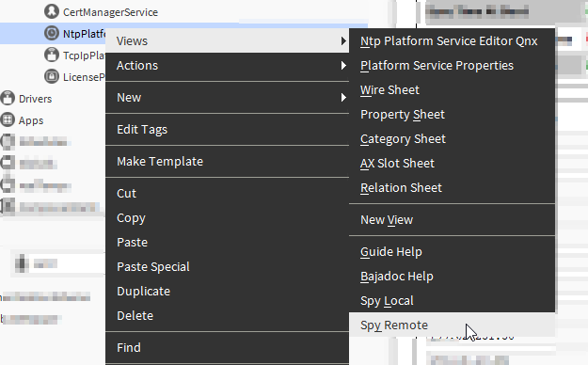
Task: Select CertManagerService in the tree
Action: pos(110,12)
